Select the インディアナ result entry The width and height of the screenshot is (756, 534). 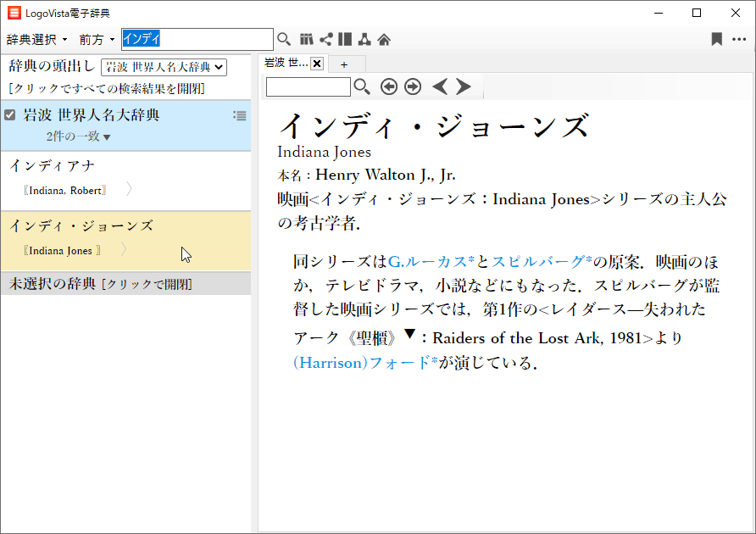125,181
